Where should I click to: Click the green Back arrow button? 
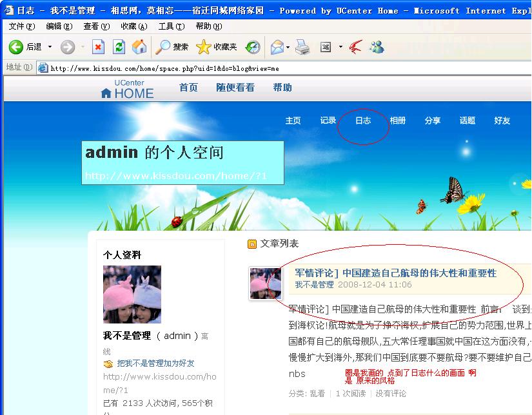click(15, 47)
